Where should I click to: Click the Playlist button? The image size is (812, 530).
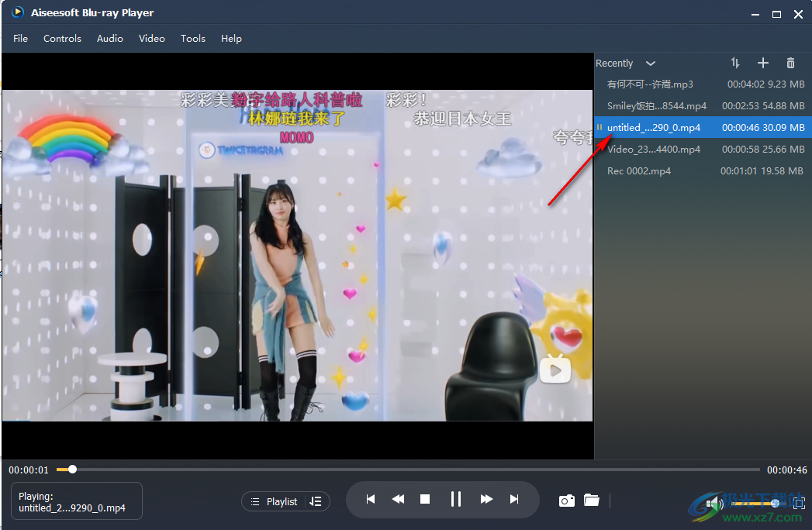(283, 501)
